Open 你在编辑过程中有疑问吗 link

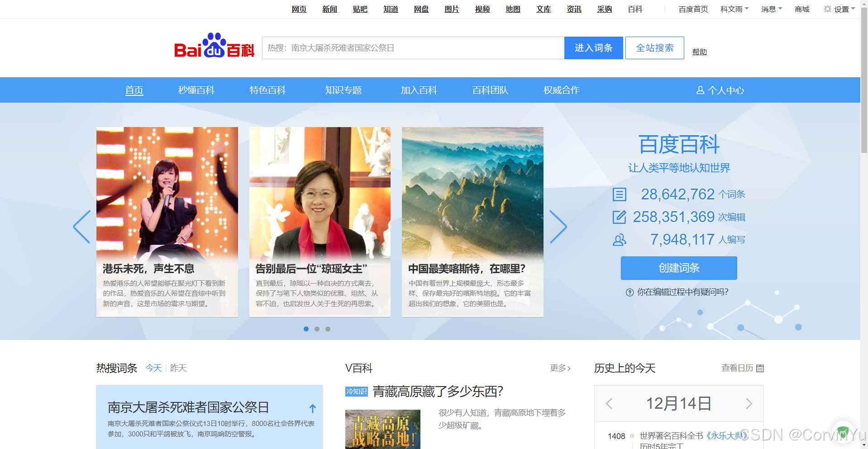[x=682, y=293]
